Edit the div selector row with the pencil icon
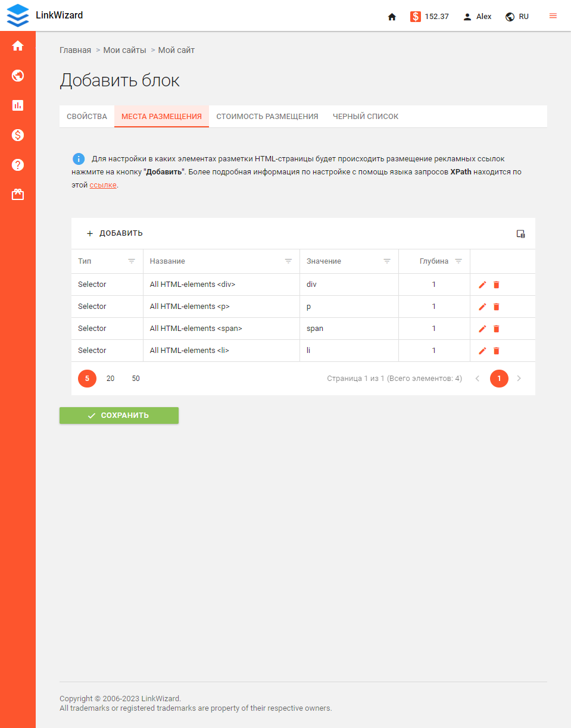 482,285
